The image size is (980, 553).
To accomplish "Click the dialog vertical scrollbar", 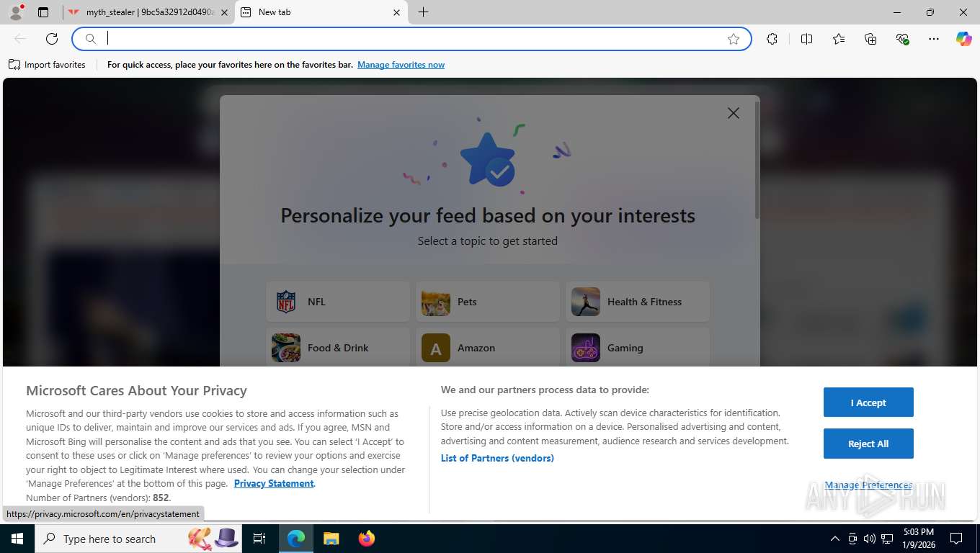I will click(757, 160).
